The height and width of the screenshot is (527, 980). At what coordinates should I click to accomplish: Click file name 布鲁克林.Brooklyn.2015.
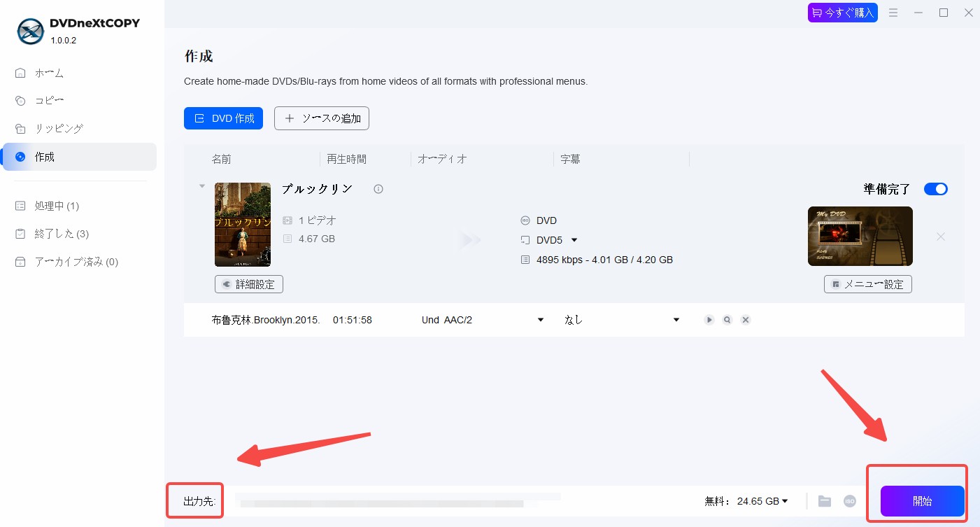pyautogui.click(x=266, y=320)
